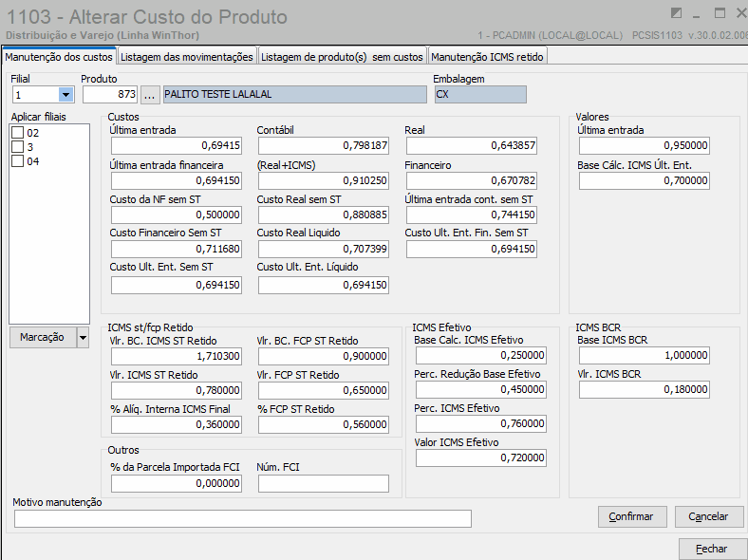Click the Vlr. BC. FCP ST Retido field
748x560 pixels.
[324, 356]
